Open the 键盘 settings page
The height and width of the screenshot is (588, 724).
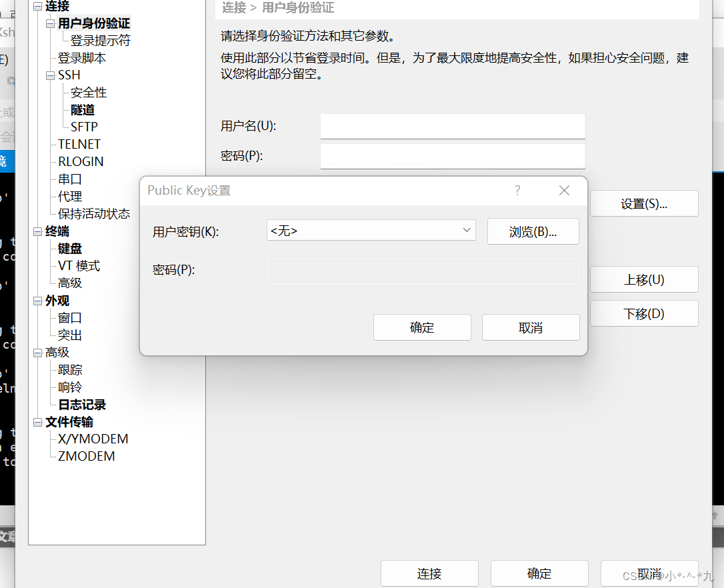(x=69, y=248)
